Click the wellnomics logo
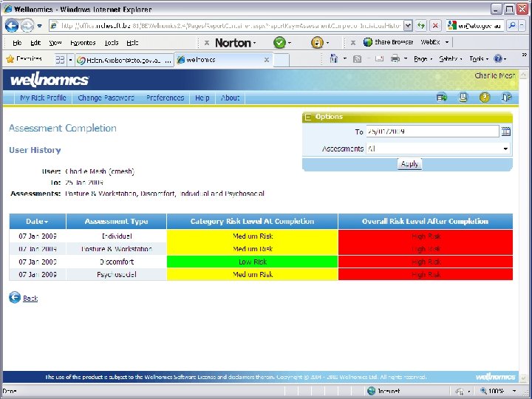532x399 pixels. (x=50, y=80)
